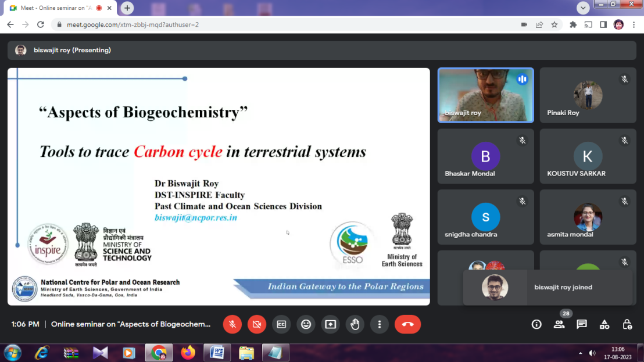Toggle closed captions on
The image size is (644, 362).
coord(281,324)
